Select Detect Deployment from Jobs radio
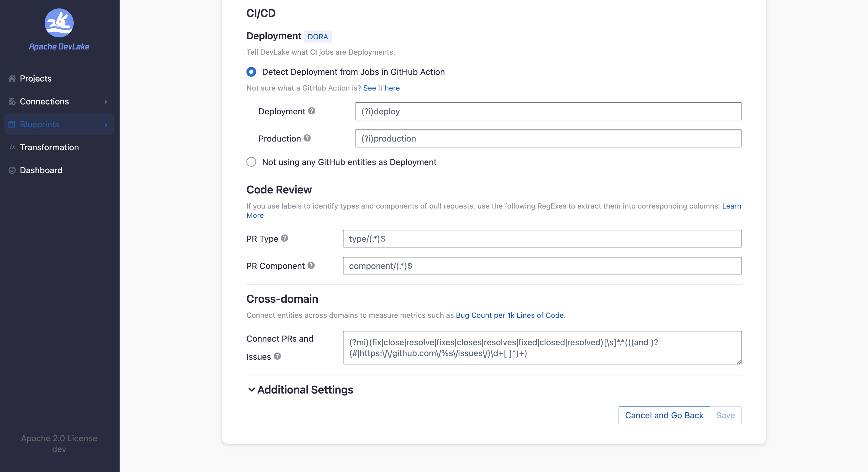868x472 pixels. click(x=251, y=72)
